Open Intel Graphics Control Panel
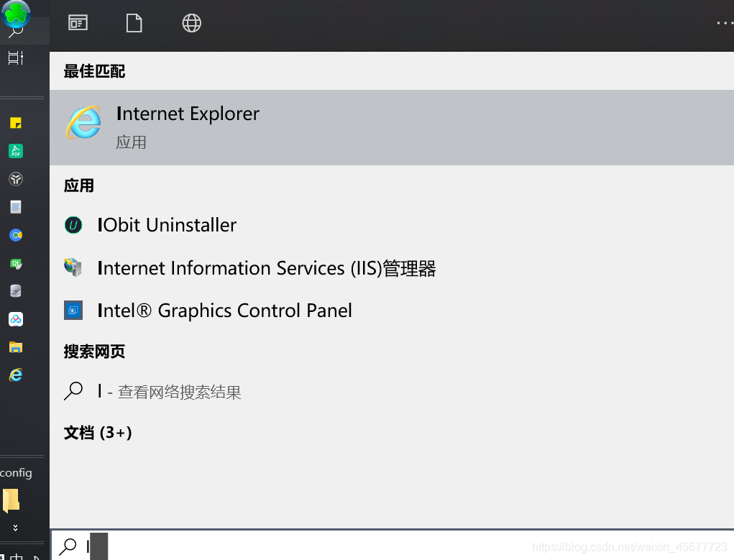Viewport: 734px width, 560px height. (x=225, y=310)
